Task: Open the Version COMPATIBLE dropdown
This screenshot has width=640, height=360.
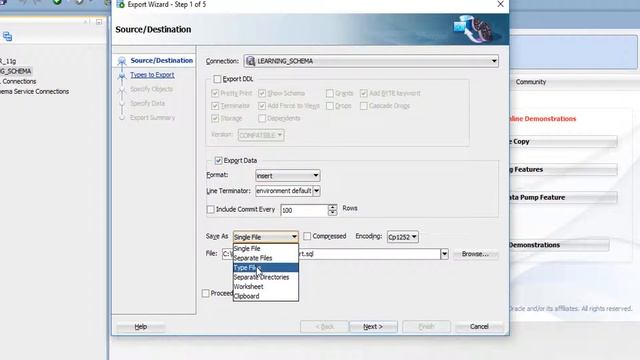Action: 261,135
